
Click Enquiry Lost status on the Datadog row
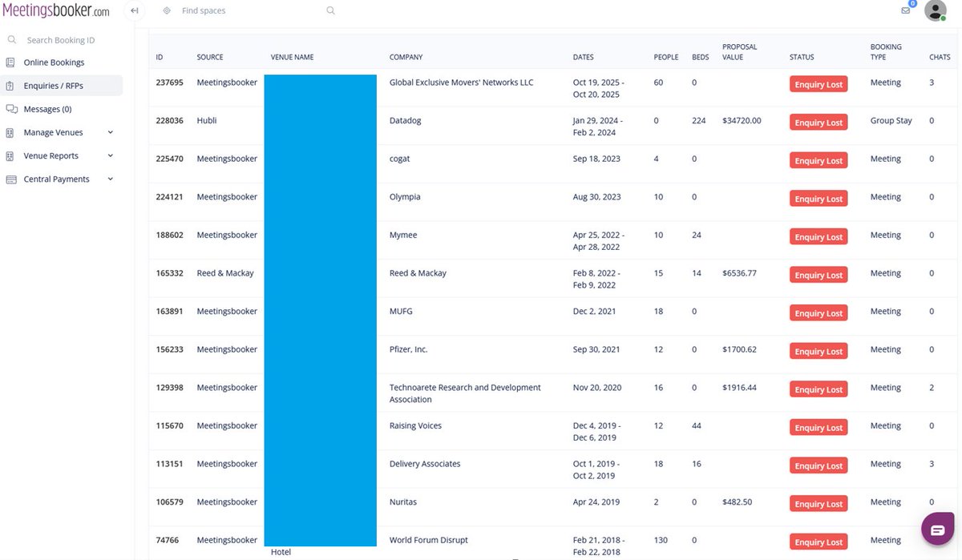click(818, 122)
